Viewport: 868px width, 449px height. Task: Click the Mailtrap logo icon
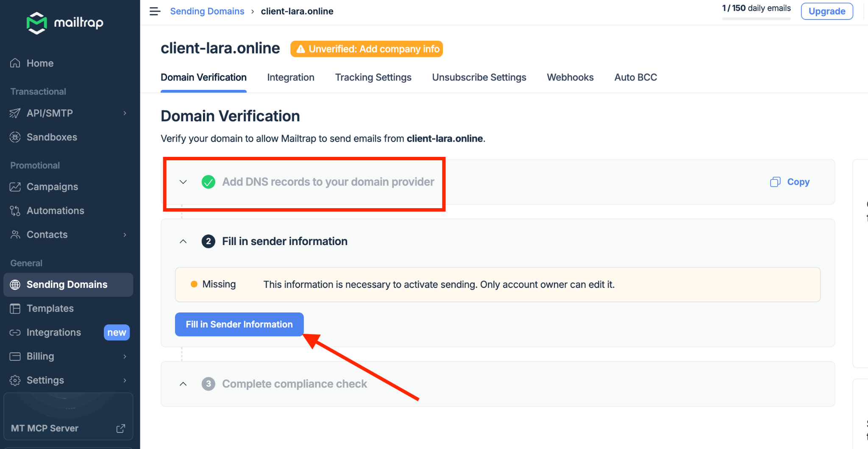coord(37,23)
